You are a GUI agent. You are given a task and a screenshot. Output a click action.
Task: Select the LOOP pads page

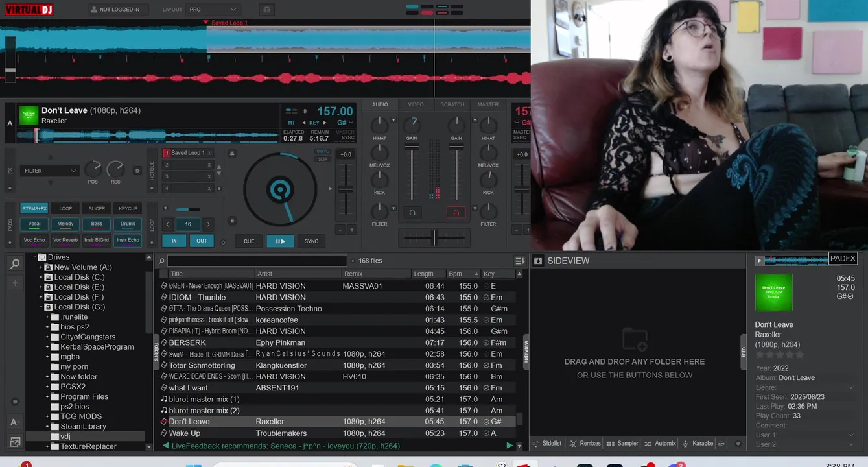(x=65, y=208)
